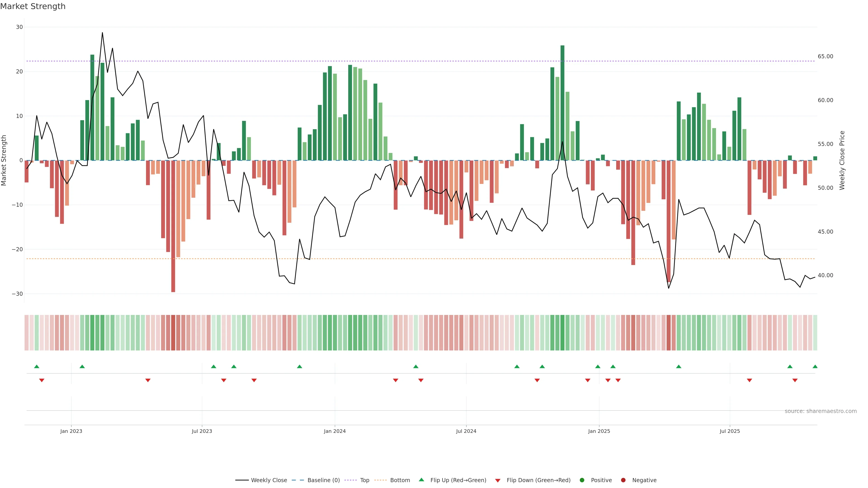Image resolution: width=868 pixels, height=488 pixels.
Task: Click the first green flip-up triangle marker
Action: pos(37,366)
